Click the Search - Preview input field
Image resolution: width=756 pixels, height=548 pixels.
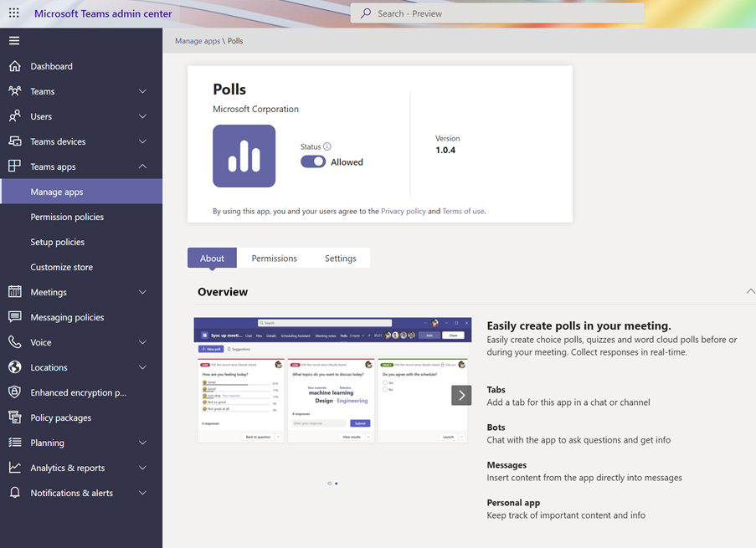point(497,13)
